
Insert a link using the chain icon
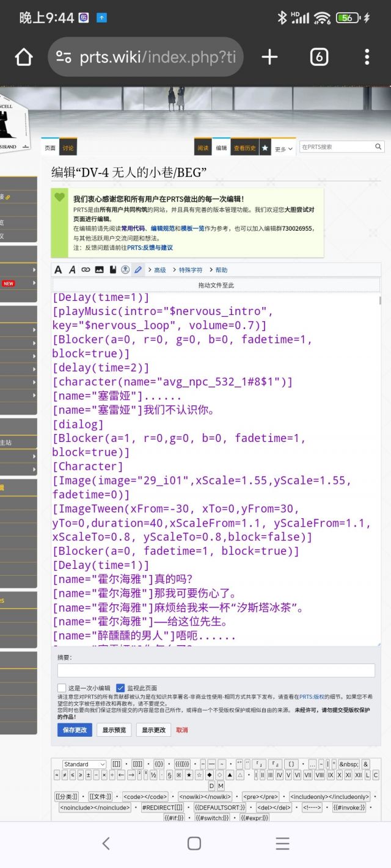pos(86,270)
